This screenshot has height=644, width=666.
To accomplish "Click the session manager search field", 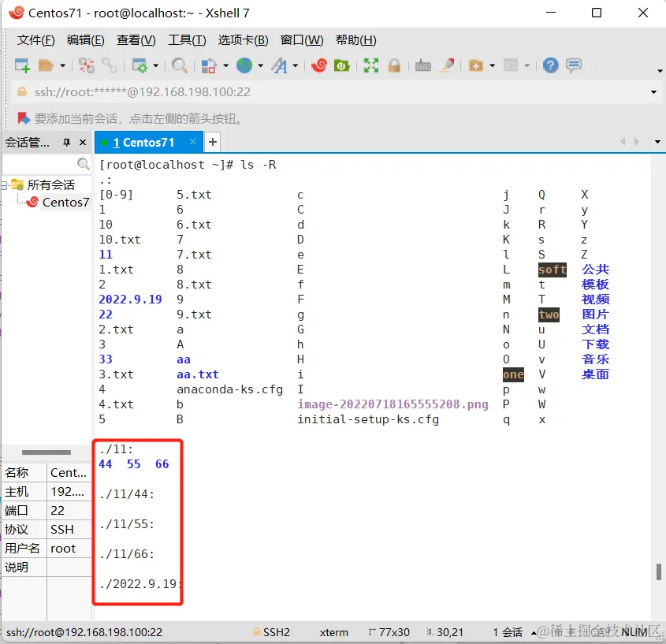I will [41, 164].
